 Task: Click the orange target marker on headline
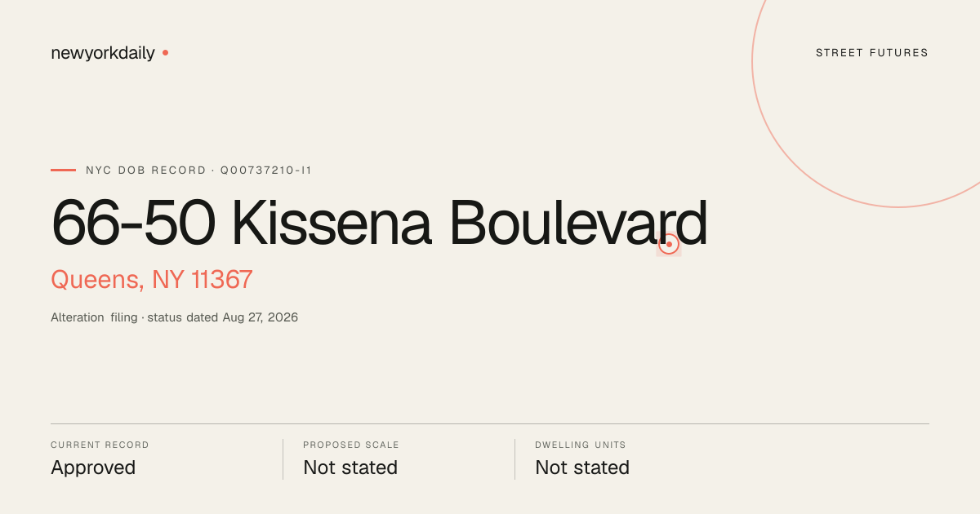(669, 244)
